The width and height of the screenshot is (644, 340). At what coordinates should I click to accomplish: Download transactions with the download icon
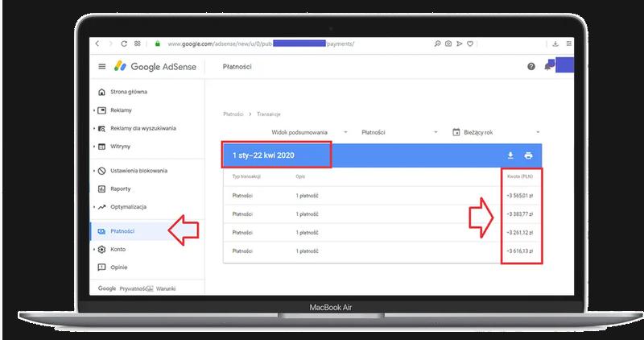[x=510, y=155]
